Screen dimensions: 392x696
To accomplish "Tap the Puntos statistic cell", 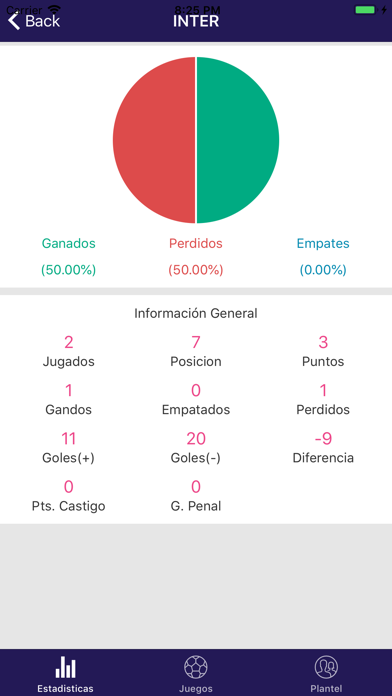I will click(323, 352).
